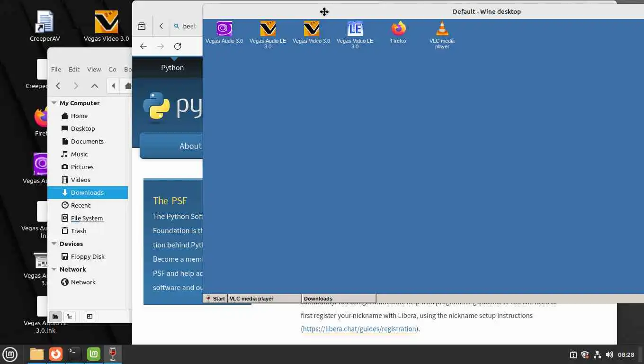Click 'The PSF' heading on Python page
This screenshot has height=364, width=644.
[170, 200]
